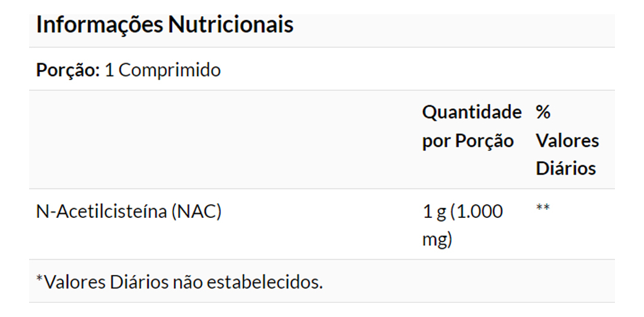Click the word "estabelecidos" in the footnote

point(263,283)
